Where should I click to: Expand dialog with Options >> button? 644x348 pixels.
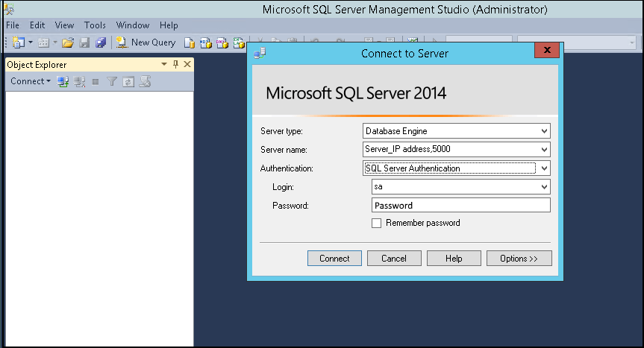pyautogui.click(x=519, y=259)
